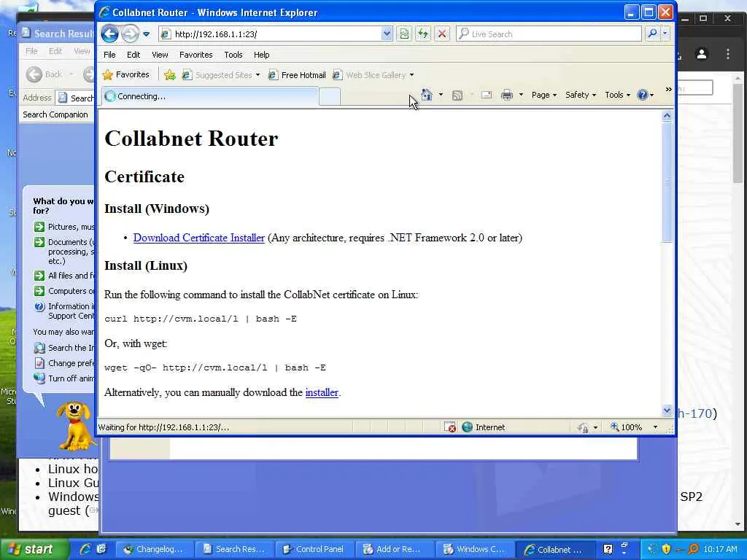This screenshot has width=747, height=560.
Task: Expand the Print options dropdown arrow
Action: (x=521, y=95)
